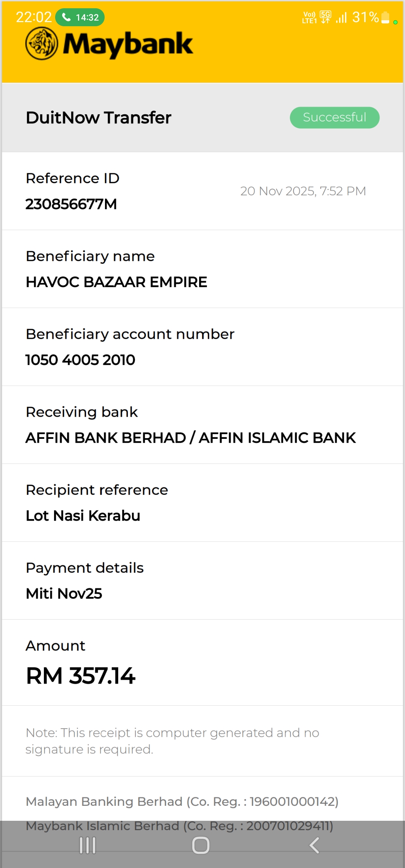Viewport: 405px width, 868px height.
Task: Tap the amount RM 357.14
Action: point(81,676)
